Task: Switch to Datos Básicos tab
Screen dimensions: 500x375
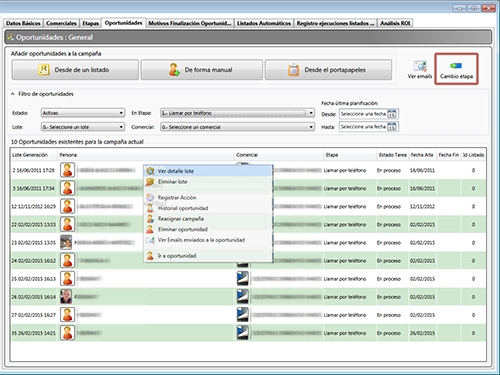Action: click(x=23, y=23)
